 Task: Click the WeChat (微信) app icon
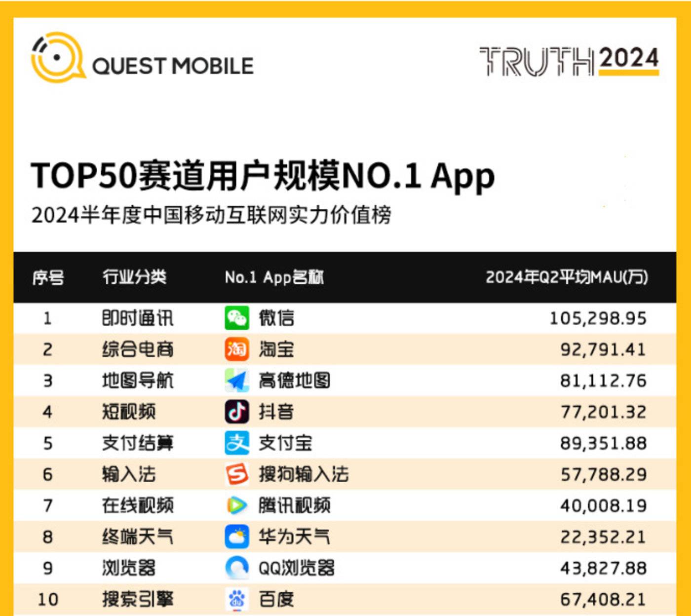(x=237, y=318)
